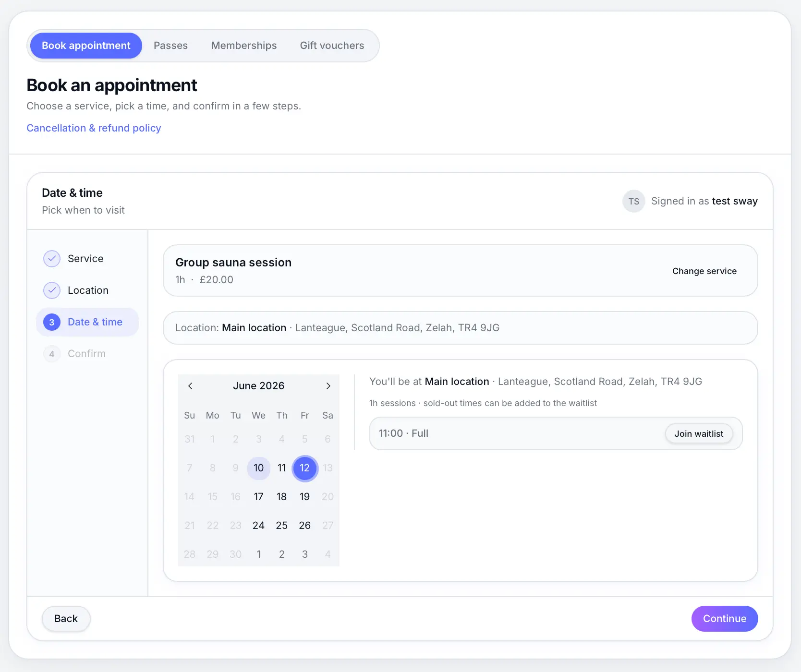Open Cancellation & refund policy link
This screenshot has height=672, width=801.
pyautogui.click(x=94, y=128)
